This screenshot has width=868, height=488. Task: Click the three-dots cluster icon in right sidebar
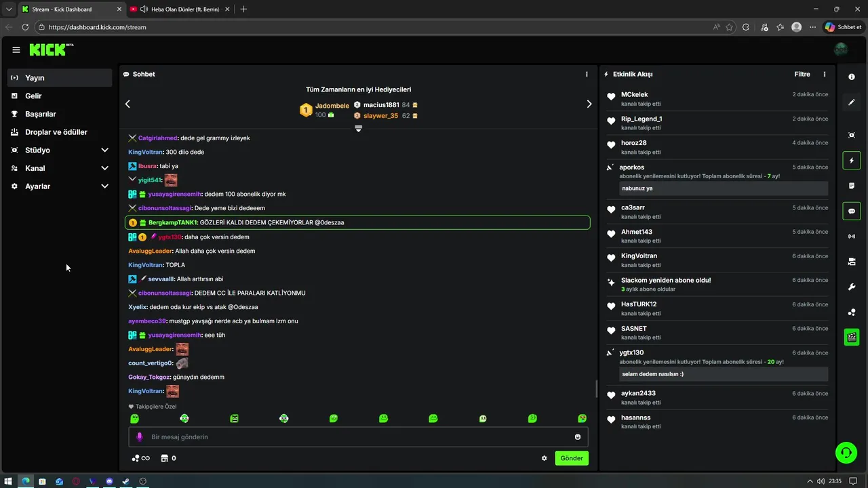(852, 312)
